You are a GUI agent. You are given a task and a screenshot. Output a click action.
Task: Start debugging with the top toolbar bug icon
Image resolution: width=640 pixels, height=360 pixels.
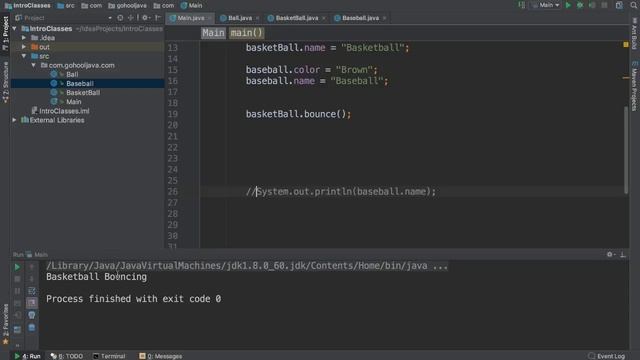coord(580,5)
